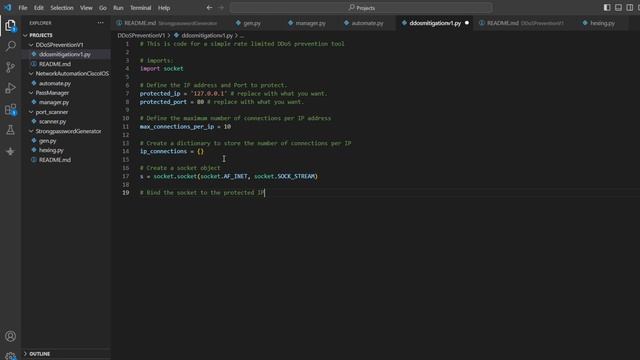The width and height of the screenshot is (640, 360).
Task: Click DDoSPreventionV1 in the breadcrumb
Action: click(141, 36)
